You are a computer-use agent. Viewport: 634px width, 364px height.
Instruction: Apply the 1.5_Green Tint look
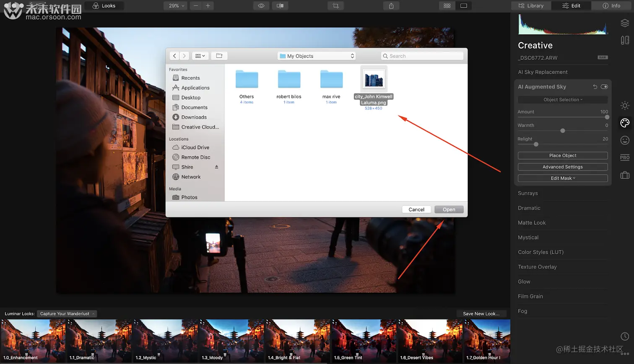(x=364, y=341)
